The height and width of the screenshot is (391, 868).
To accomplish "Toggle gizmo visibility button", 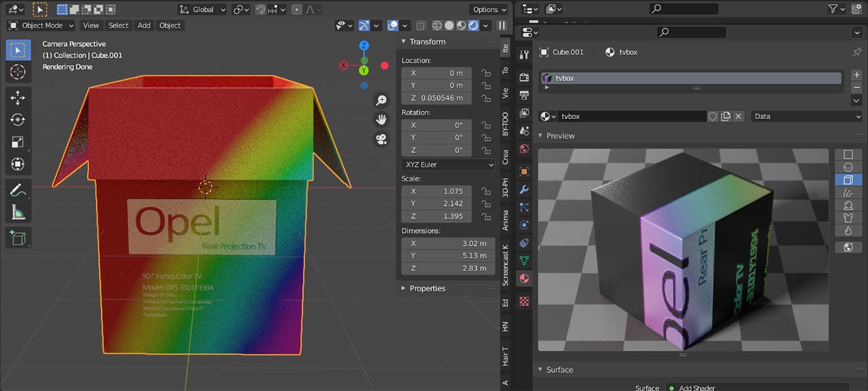I will (364, 26).
